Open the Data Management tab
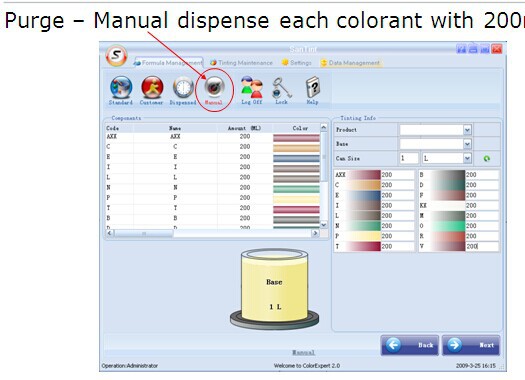This screenshot has width=525, height=380. click(351, 63)
